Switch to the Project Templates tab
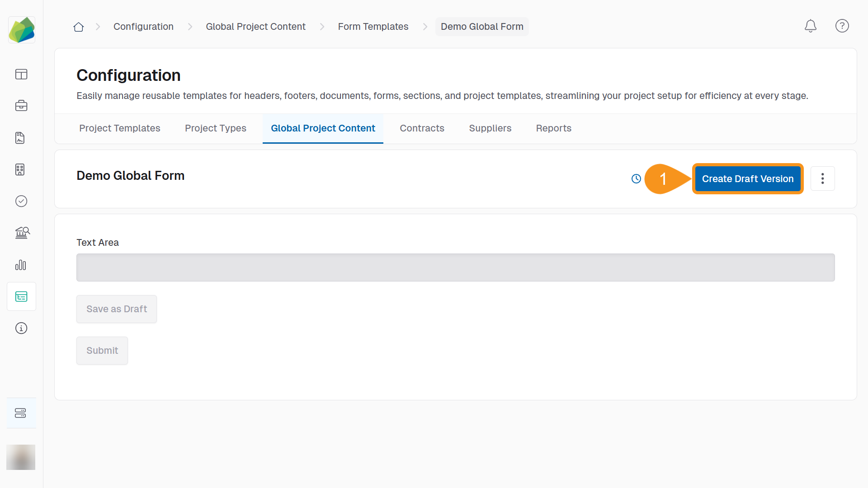868x488 pixels. pos(119,128)
